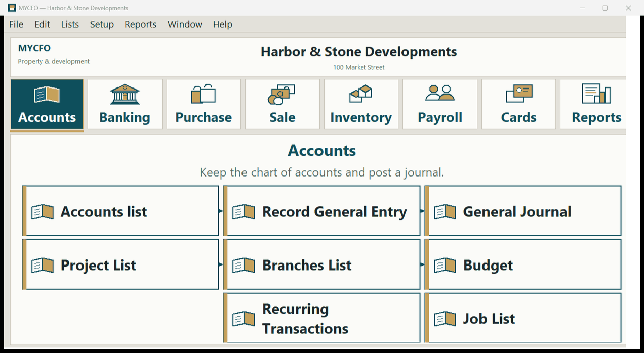Viewport: 644px width, 353px height.
Task: Open the Project List button
Action: pos(121,264)
